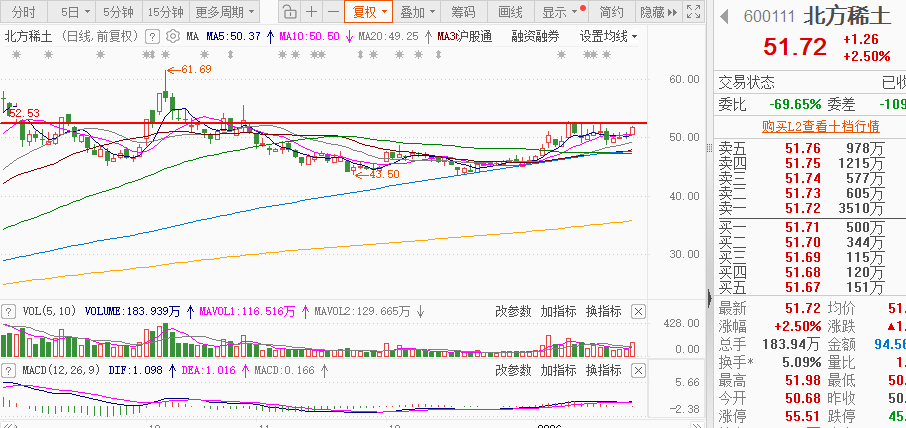Toggle fullscreen with the expand icon
This screenshot has width=906, height=428.
[691, 13]
